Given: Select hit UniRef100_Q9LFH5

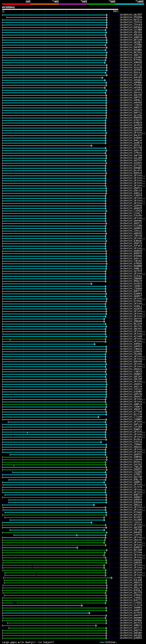Looking at the screenshot, I should point(131,95).
